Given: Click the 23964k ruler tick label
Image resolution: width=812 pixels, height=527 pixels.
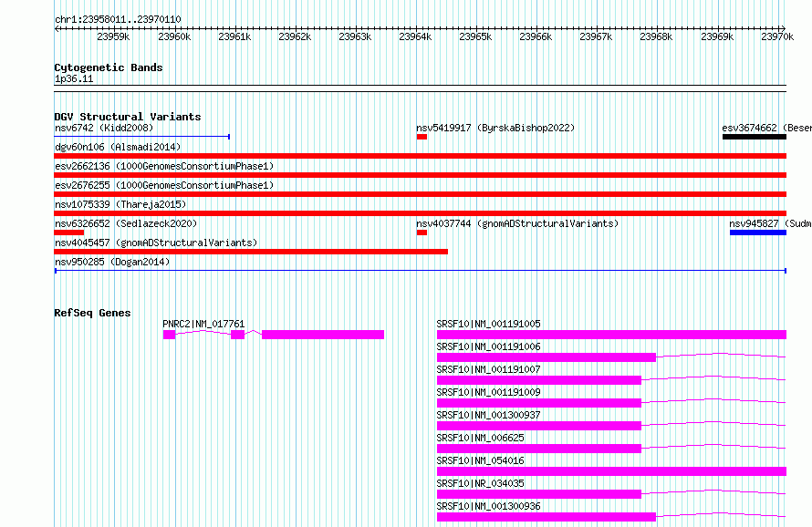Looking at the screenshot, I should click(x=415, y=36).
